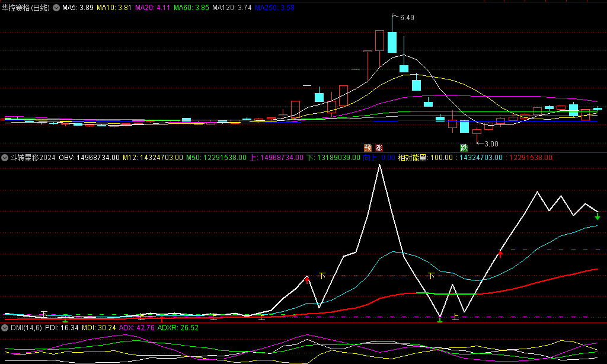Image resolution: width=607 pixels, height=364 pixels.
Task: Open the main chart indicator dropdown beside 华控赛格(日线)
Action: tap(56, 8)
